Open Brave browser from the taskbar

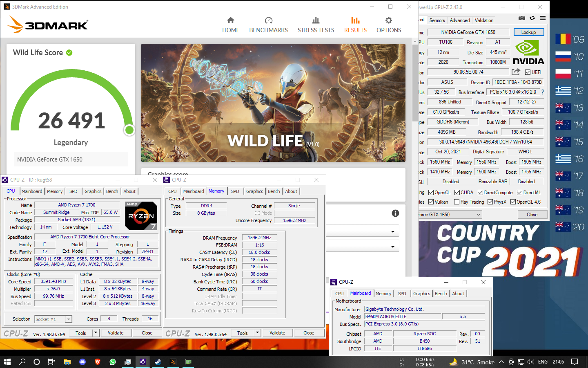[97, 362]
